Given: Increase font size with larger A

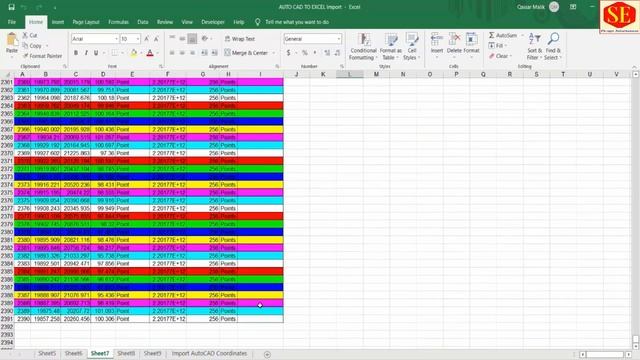Looking at the screenshot, I should click(147, 39).
